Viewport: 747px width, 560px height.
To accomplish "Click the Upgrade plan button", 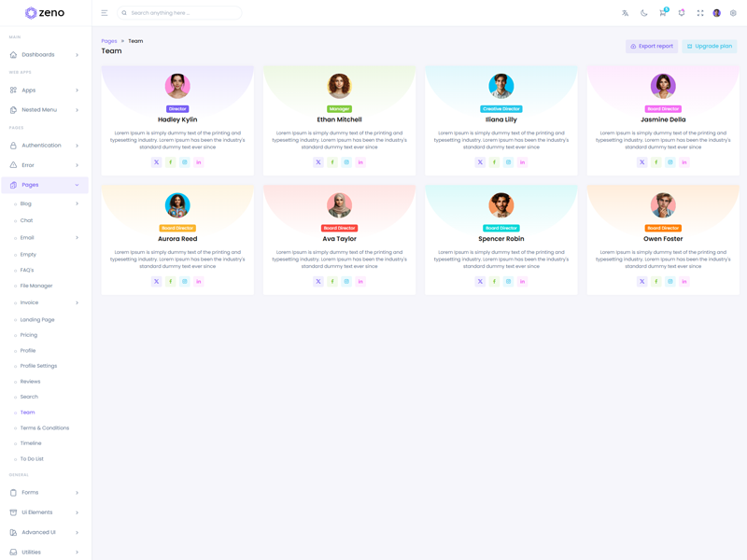I will click(710, 46).
